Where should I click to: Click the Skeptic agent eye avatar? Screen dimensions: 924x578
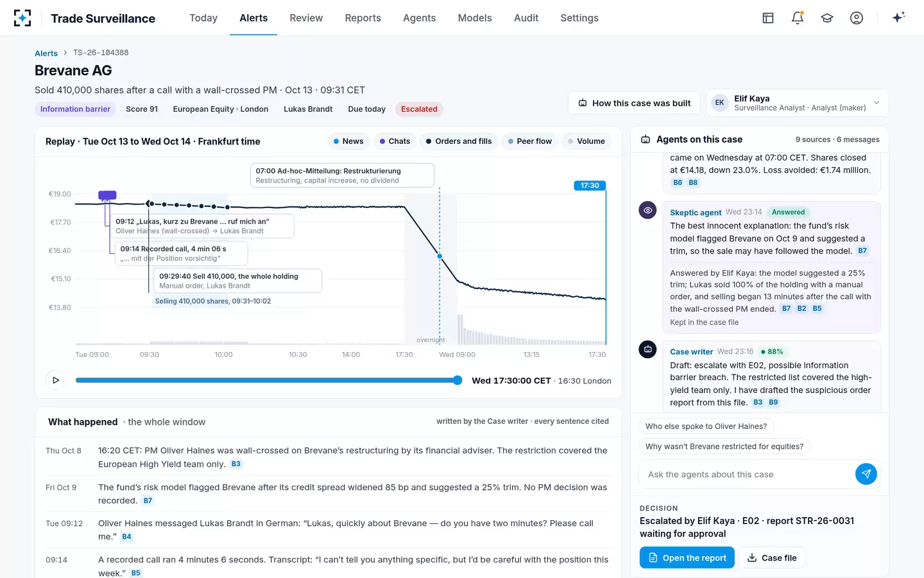point(648,210)
